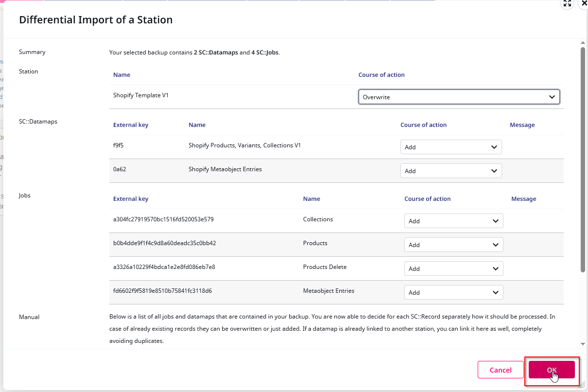Image resolution: width=588 pixels, height=392 pixels.
Task: Click the Jobs table 'Message' column header
Action: pos(524,199)
